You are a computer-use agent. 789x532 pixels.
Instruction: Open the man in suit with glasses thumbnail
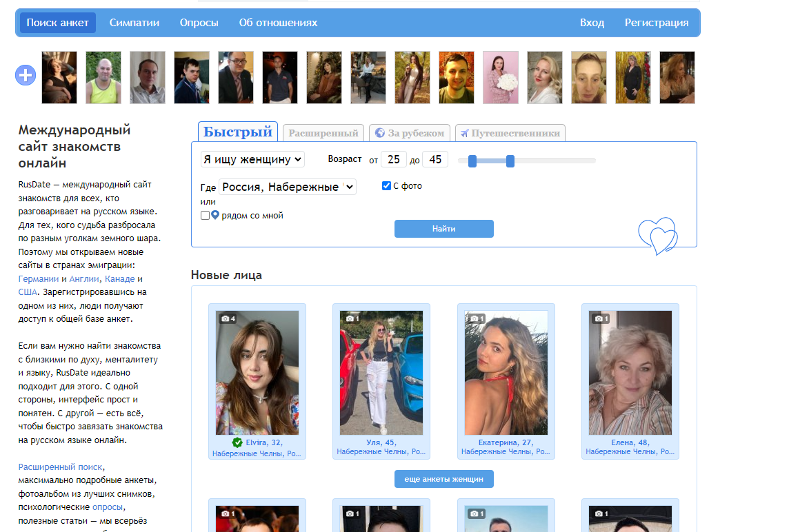coord(236,77)
